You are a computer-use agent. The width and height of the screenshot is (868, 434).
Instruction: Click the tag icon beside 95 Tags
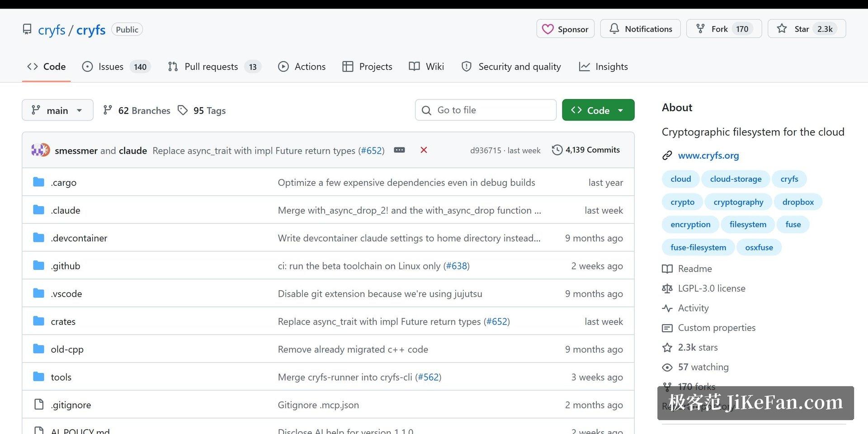[183, 110]
